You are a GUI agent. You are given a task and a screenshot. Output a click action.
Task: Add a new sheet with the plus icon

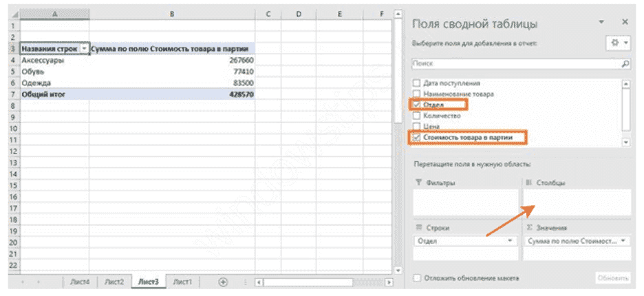(x=223, y=282)
